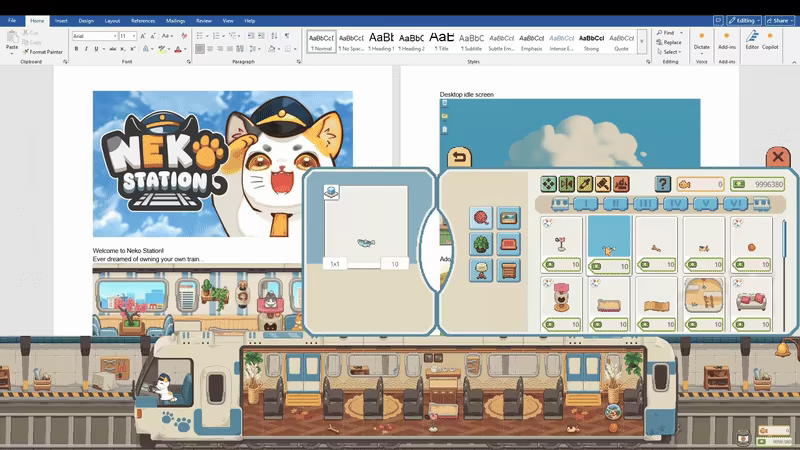The height and width of the screenshot is (450, 800).
Task: Select the pink sofa item in the shop
Action: point(752,304)
